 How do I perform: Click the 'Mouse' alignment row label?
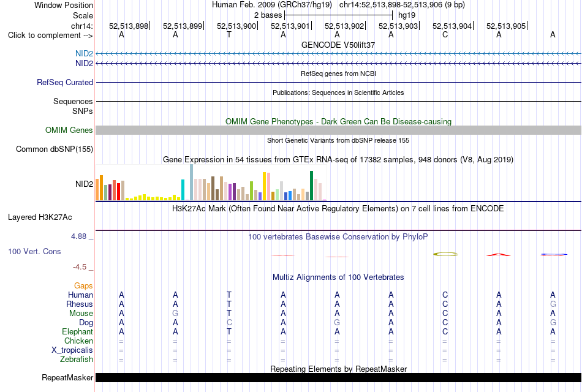(81, 314)
